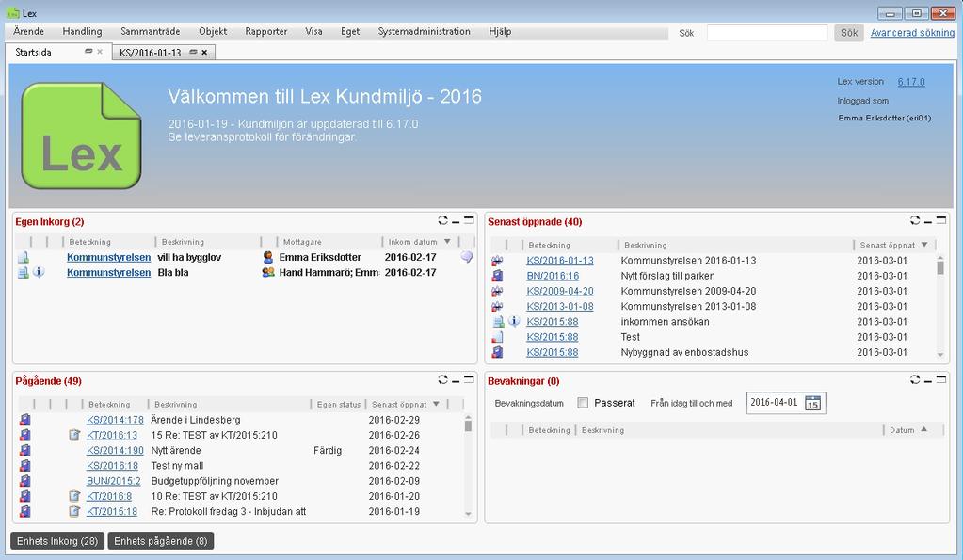This screenshot has height=560, width=963.
Task: Click the info icon on inkommen ansökan row
Action: click(514, 321)
